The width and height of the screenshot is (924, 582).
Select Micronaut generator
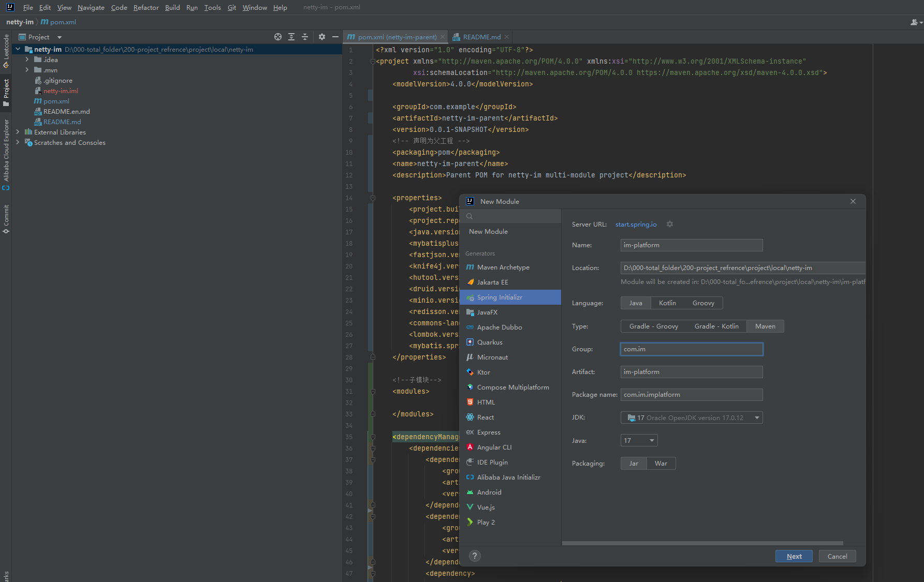point(510,357)
